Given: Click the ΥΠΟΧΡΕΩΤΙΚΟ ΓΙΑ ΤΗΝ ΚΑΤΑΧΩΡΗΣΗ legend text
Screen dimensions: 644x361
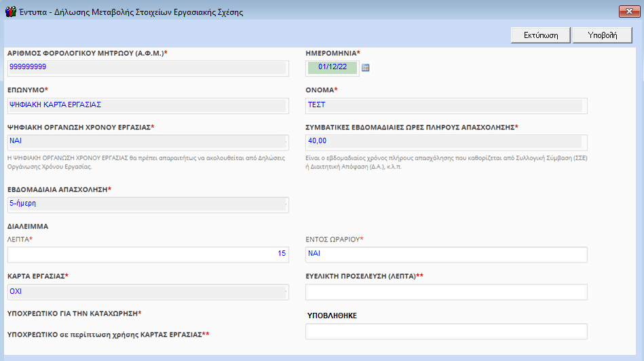Looking at the screenshot, I should pos(73,313).
